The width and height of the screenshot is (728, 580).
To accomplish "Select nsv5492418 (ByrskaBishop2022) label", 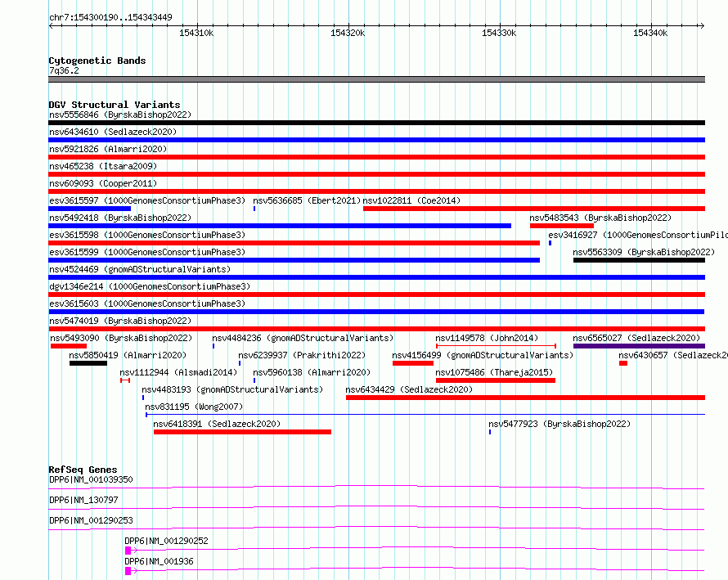I will [x=120, y=218].
